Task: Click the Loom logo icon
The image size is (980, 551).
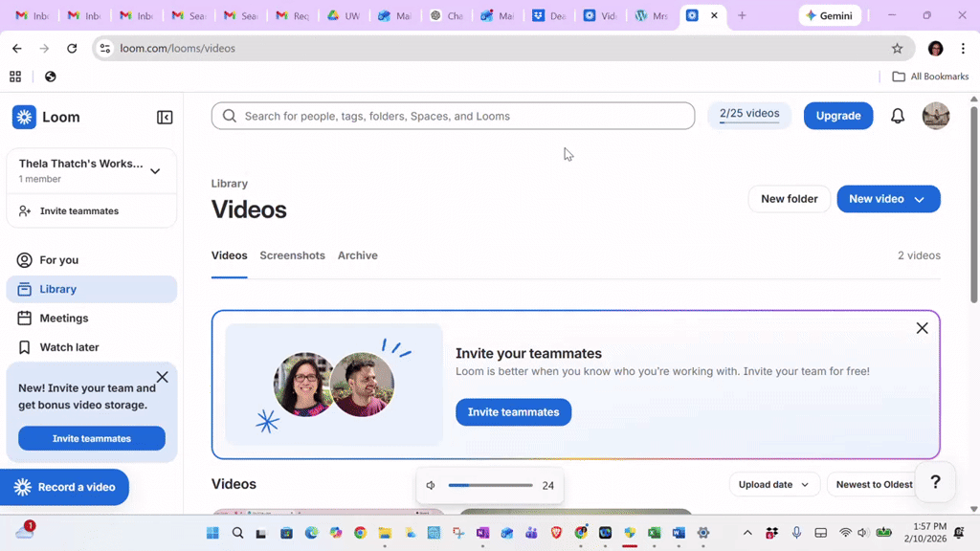Action: pyautogui.click(x=24, y=117)
